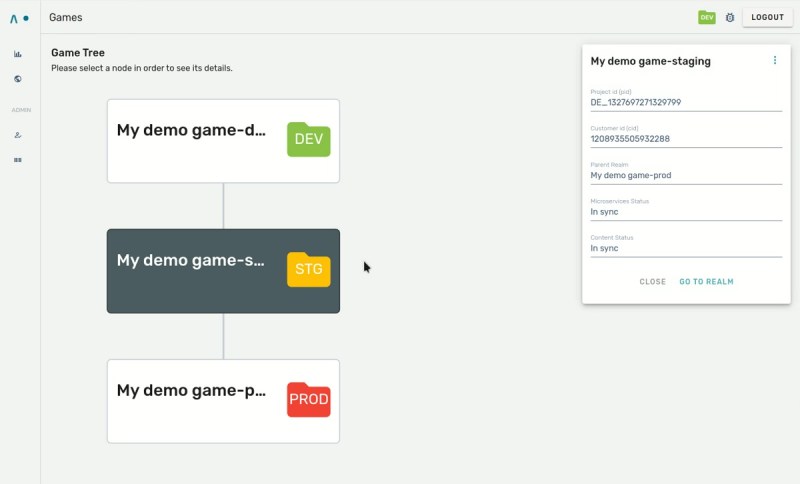The height and width of the screenshot is (484, 800).
Task: Click the ADMIN sidebar section label
Action: (x=21, y=110)
